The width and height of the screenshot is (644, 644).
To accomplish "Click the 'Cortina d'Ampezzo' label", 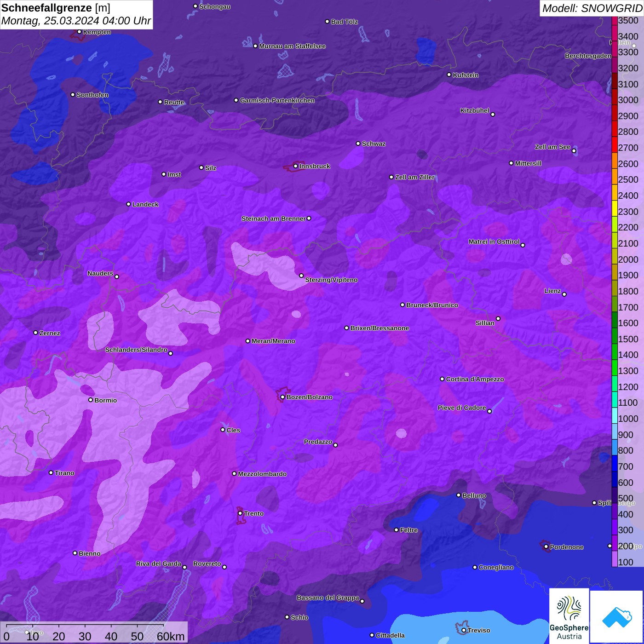I will pyautogui.click(x=475, y=379).
